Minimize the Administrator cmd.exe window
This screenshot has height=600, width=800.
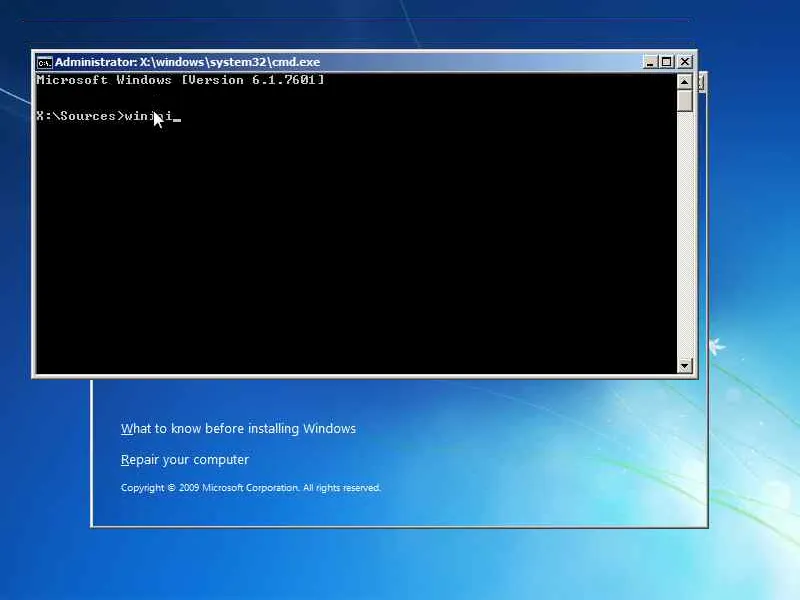[649, 62]
